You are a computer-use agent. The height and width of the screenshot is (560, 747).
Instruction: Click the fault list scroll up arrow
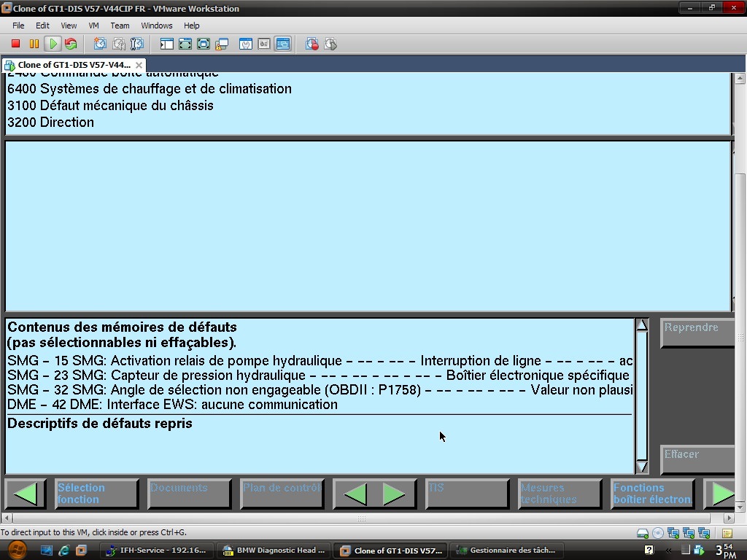click(642, 325)
